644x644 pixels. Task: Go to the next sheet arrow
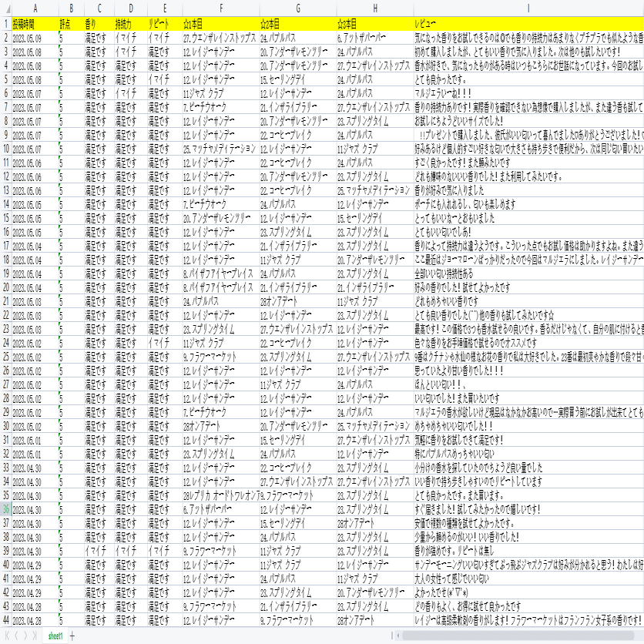25,636
